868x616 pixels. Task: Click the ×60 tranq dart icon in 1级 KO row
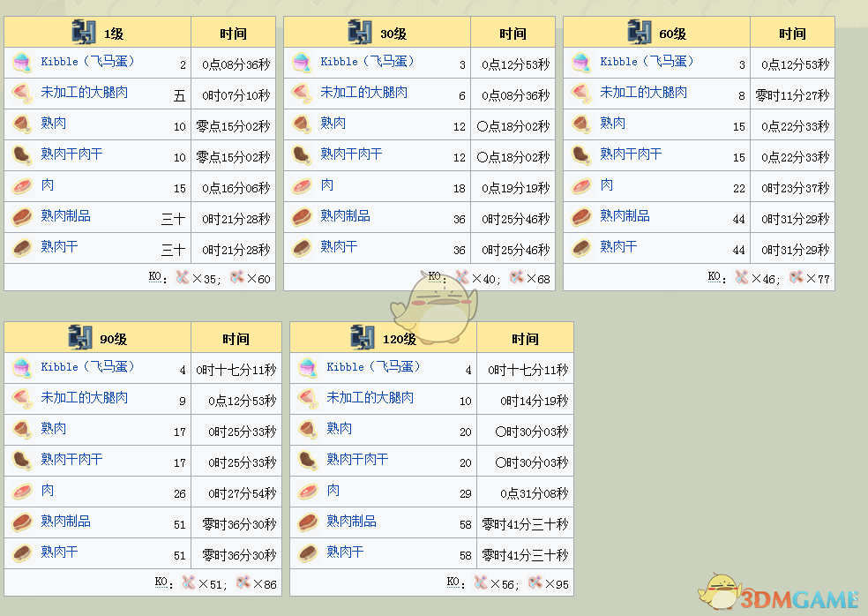(x=237, y=277)
